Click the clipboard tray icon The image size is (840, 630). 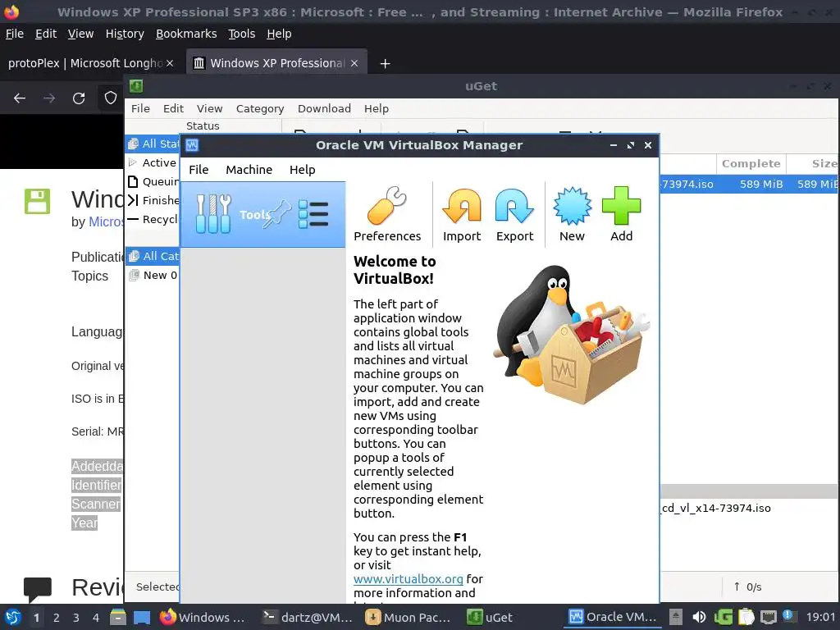click(x=746, y=617)
